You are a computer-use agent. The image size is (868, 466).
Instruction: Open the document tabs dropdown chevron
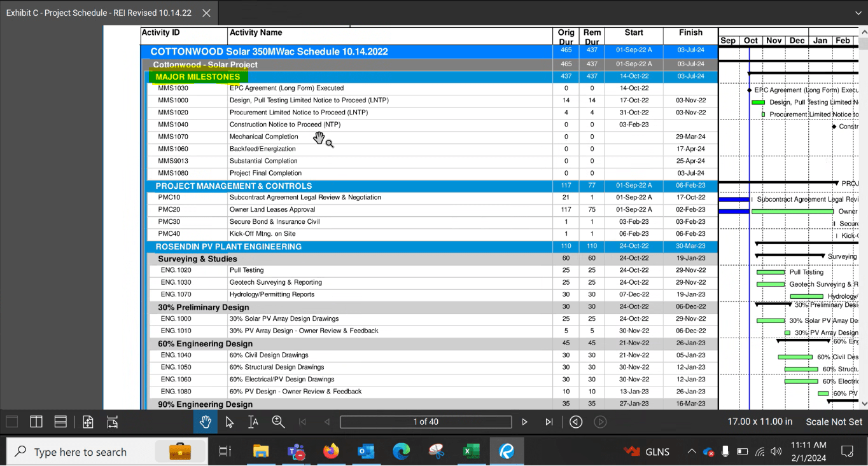(x=858, y=13)
